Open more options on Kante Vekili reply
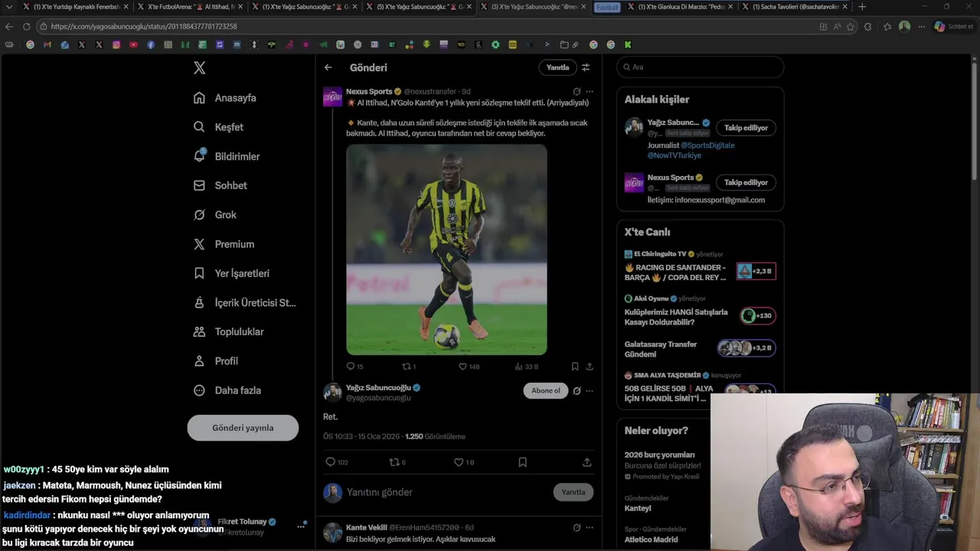The height and width of the screenshot is (551, 980). (x=590, y=527)
